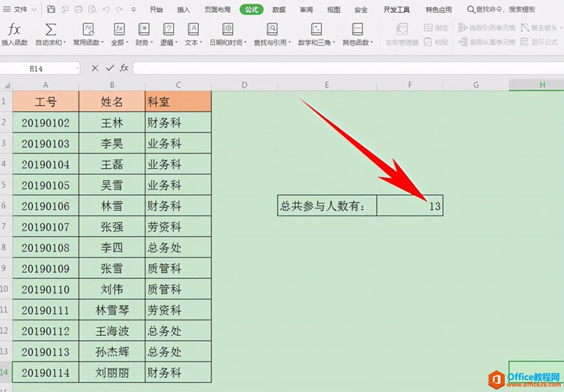Click the Save icon in quick toolbar
Image resolution: width=564 pixels, height=392 pixels.
point(51,9)
